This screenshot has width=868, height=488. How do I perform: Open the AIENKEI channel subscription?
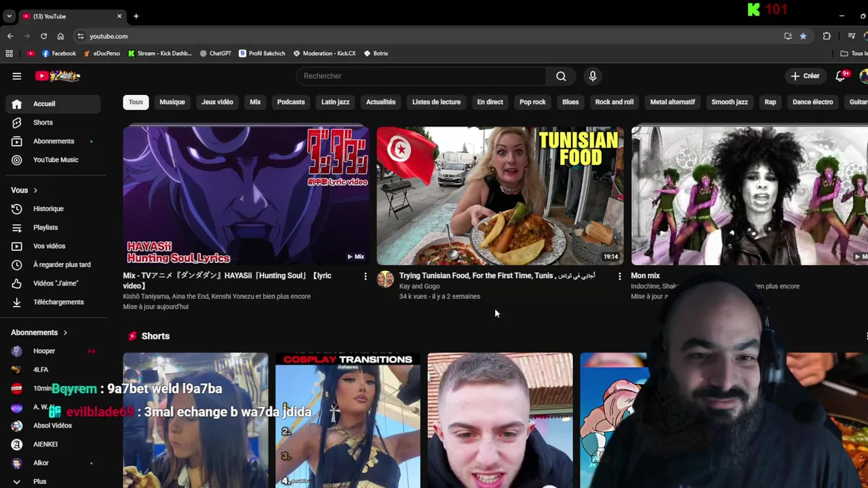coord(54,444)
